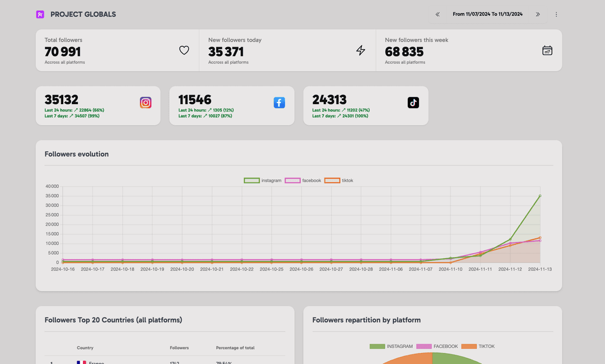Hide FACEBOOK in the repartition pie legend
This screenshot has height=364, width=605.
point(437,346)
